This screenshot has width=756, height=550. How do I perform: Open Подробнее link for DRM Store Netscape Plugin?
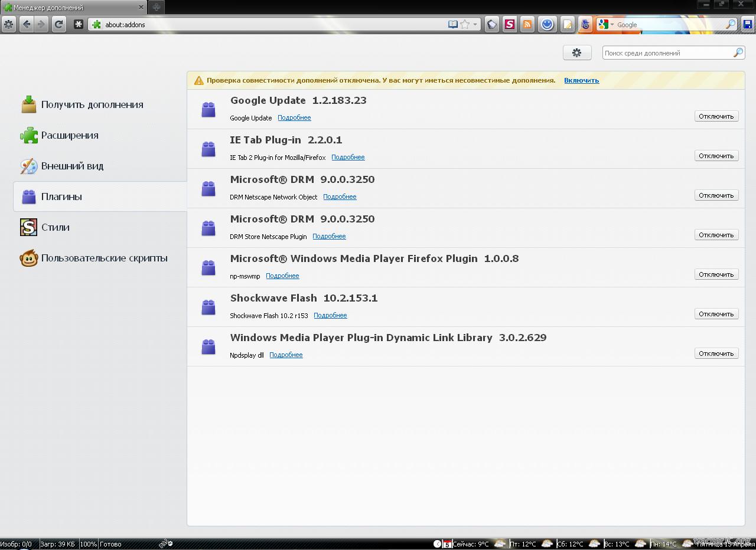point(329,236)
